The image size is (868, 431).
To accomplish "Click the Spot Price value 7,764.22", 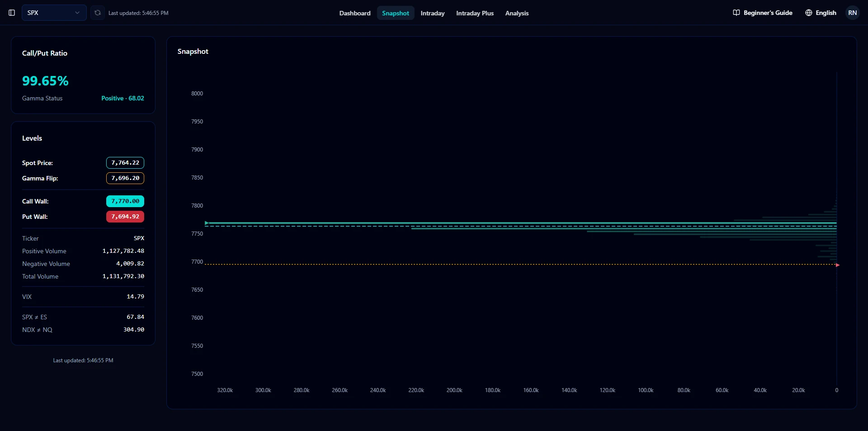I will click(x=125, y=163).
